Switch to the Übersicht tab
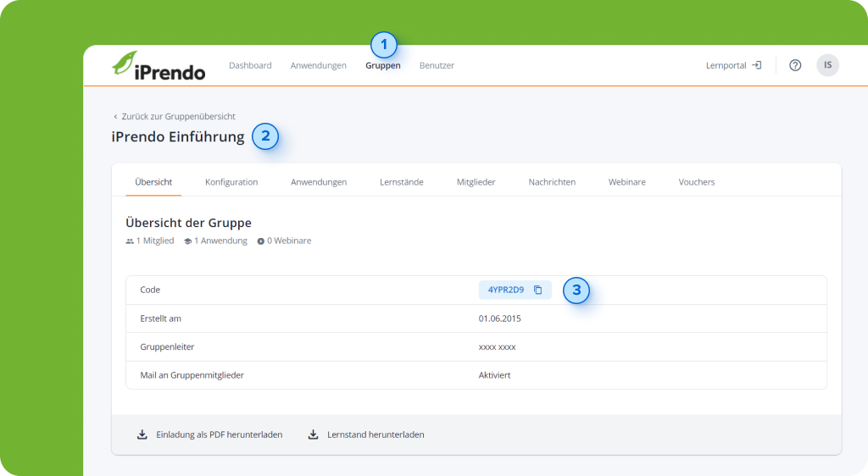This screenshot has height=476, width=868. tap(153, 182)
